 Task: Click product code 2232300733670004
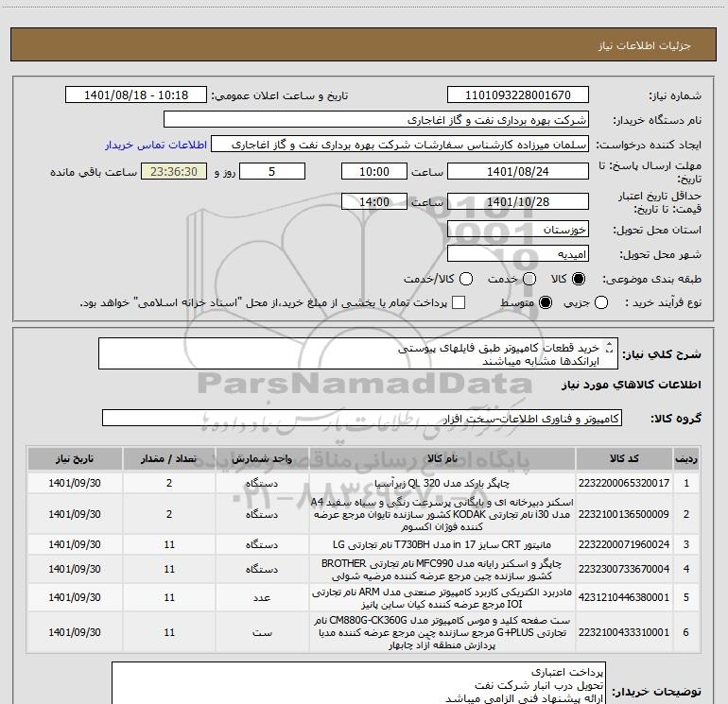tap(624, 569)
